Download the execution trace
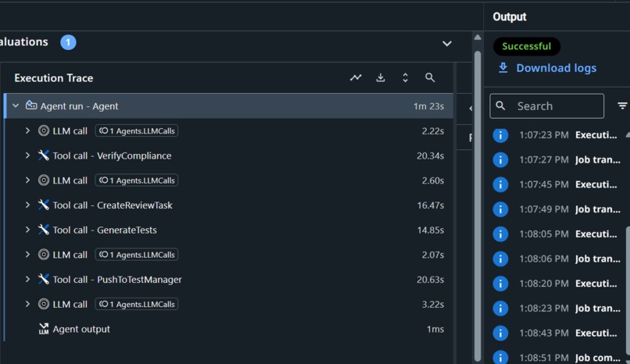 point(381,77)
